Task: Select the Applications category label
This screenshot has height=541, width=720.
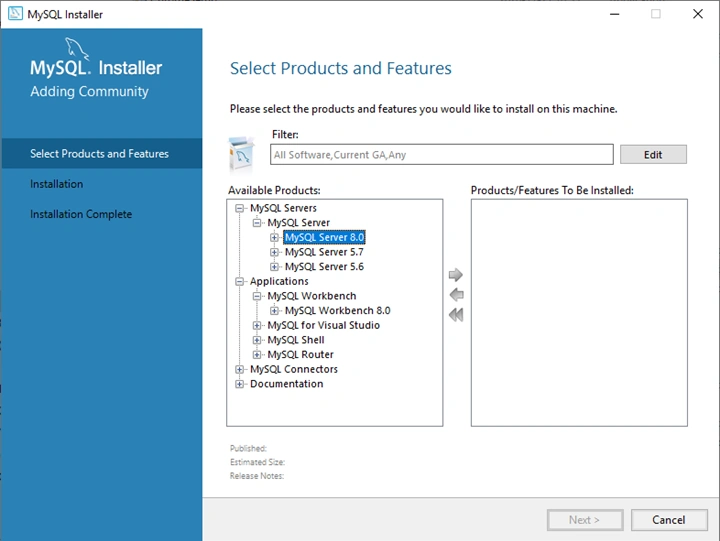Action: 279,282
